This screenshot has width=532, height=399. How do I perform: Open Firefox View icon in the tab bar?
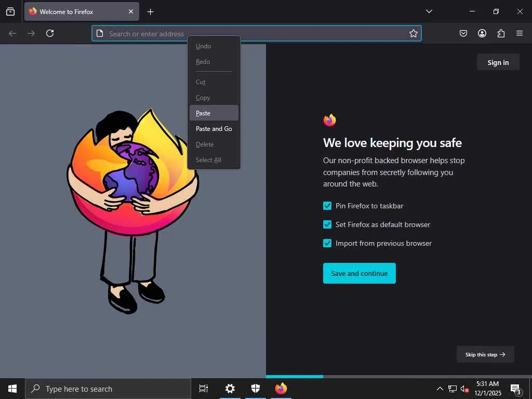coord(10,11)
